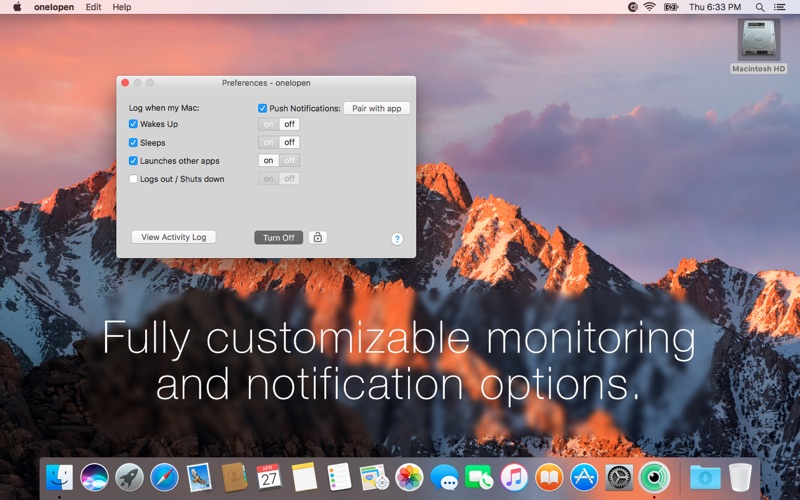This screenshot has height=500, width=800.
Task: Uncheck the Sleeps checkbox
Action: coord(133,142)
